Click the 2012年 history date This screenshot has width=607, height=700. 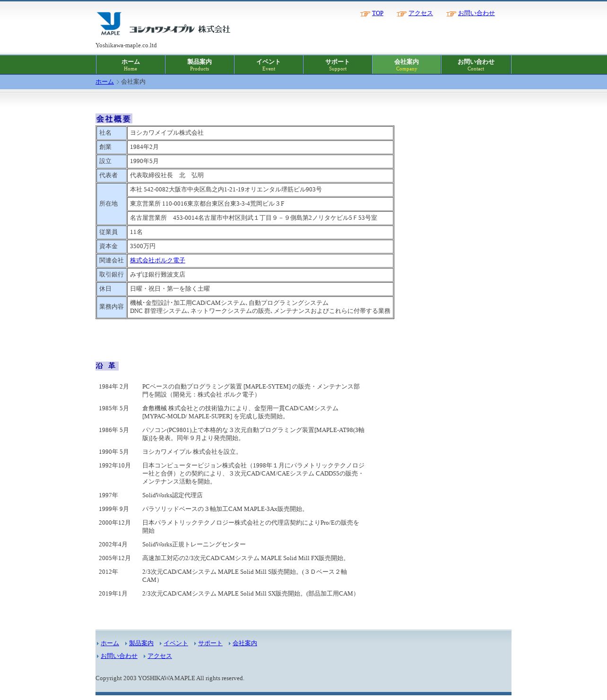109,572
